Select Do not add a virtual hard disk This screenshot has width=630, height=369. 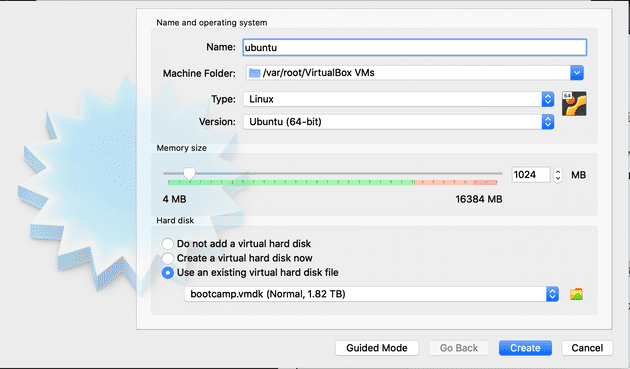168,244
